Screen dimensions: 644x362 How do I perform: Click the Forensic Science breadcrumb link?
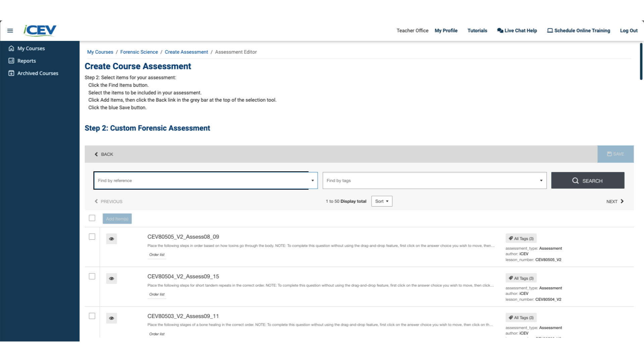tap(139, 52)
